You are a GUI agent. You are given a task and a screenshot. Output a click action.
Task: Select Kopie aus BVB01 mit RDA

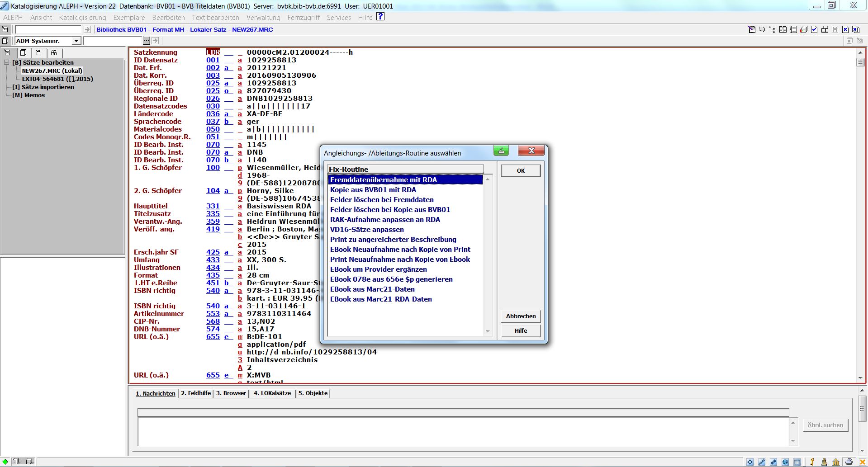coord(373,190)
